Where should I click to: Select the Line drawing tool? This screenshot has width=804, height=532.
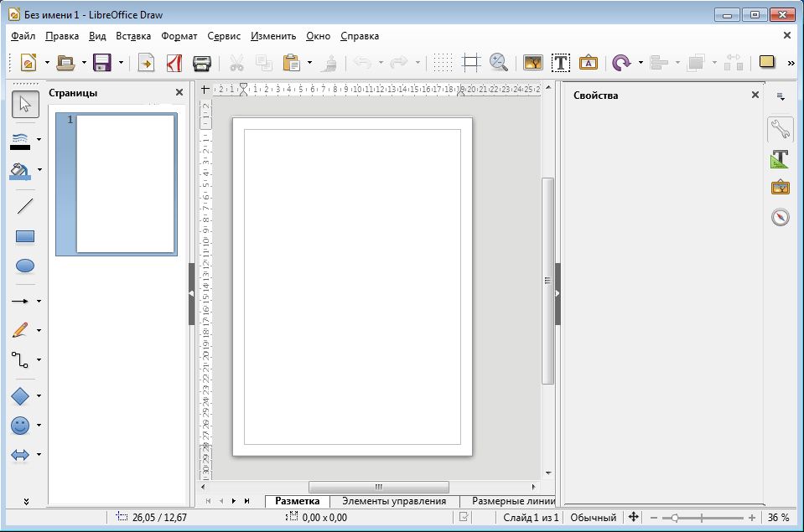(x=25, y=207)
